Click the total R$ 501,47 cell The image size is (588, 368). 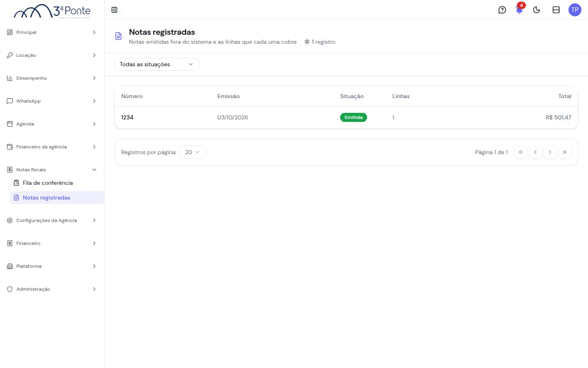[x=559, y=117]
